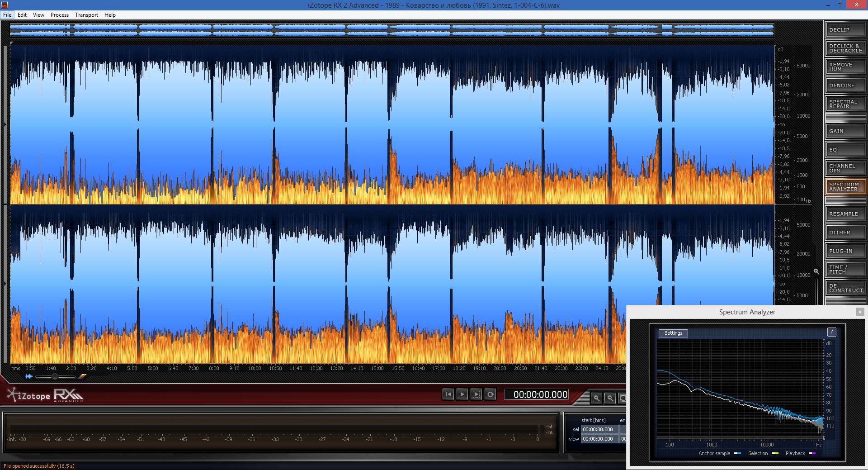Click the help question mark in Spectrum Analyzer
Viewport: 868px width, 470px height.
tap(831, 332)
